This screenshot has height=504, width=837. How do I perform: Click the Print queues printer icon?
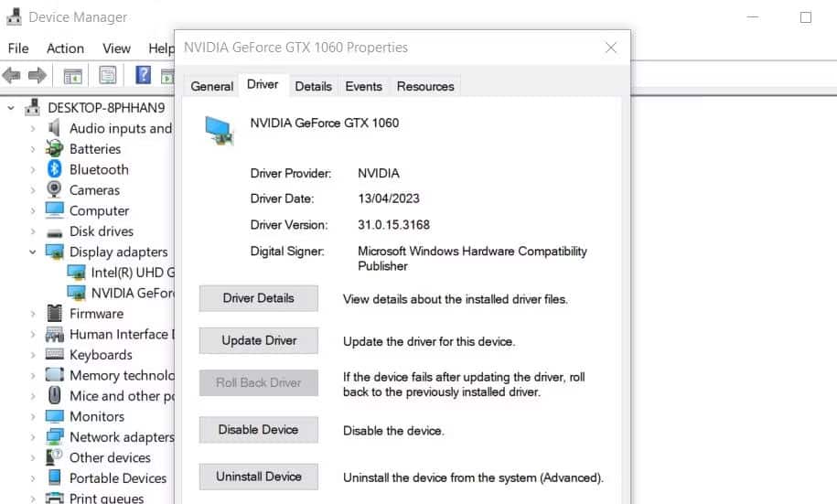55,499
